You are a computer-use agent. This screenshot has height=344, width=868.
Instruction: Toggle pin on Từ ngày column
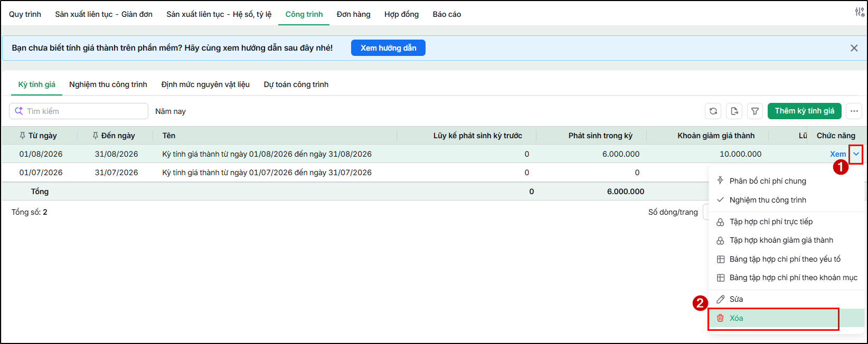[x=22, y=136]
